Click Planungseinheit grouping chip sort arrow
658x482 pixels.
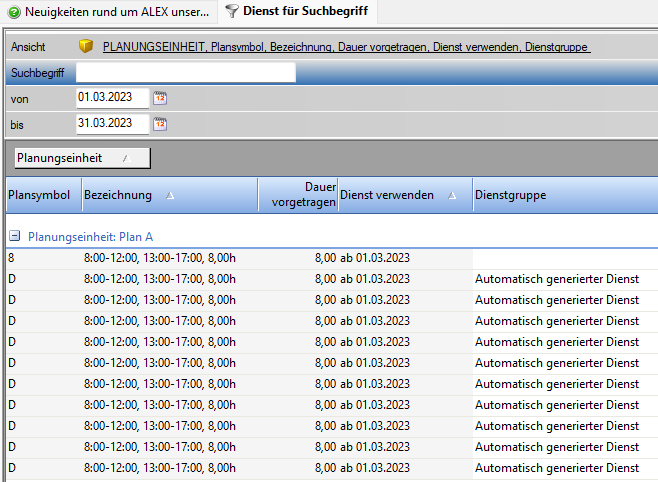pyautogui.click(x=124, y=159)
